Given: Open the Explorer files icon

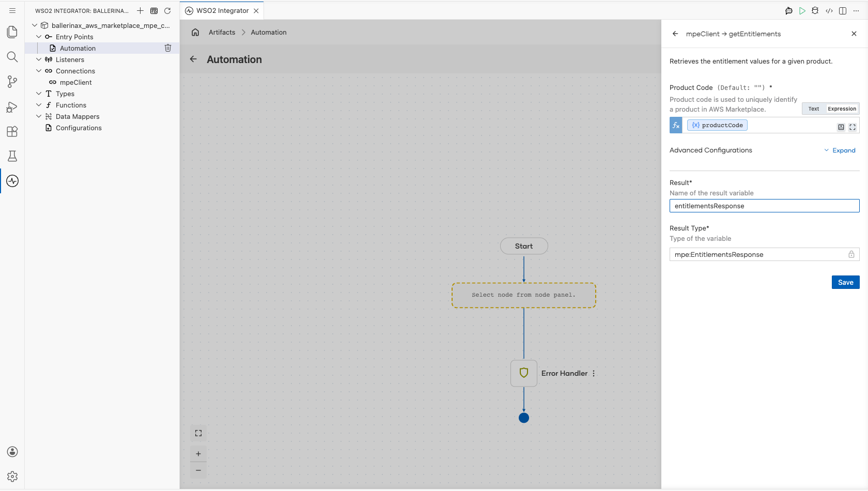Looking at the screenshot, I should point(12,32).
